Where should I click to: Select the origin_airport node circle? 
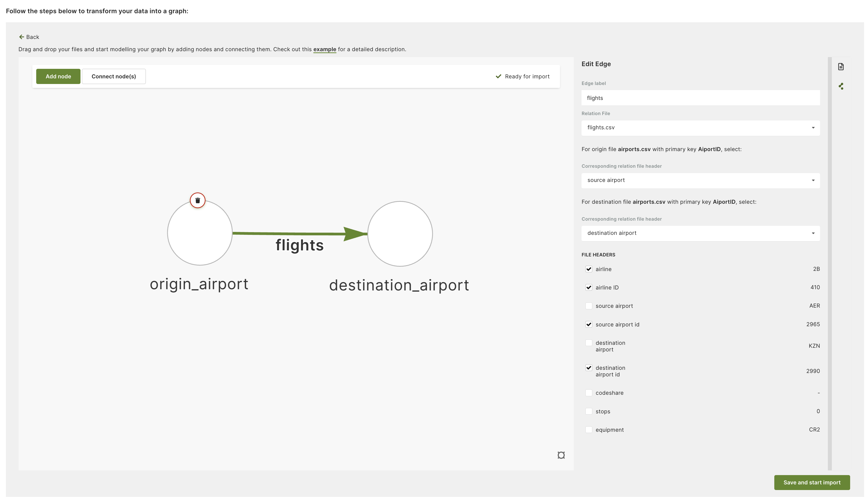[x=200, y=233]
